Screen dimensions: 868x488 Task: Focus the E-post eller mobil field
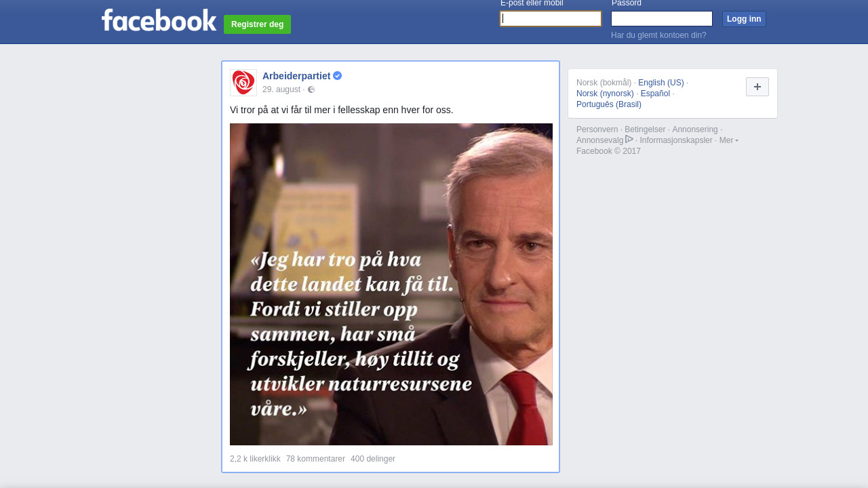(x=551, y=19)
